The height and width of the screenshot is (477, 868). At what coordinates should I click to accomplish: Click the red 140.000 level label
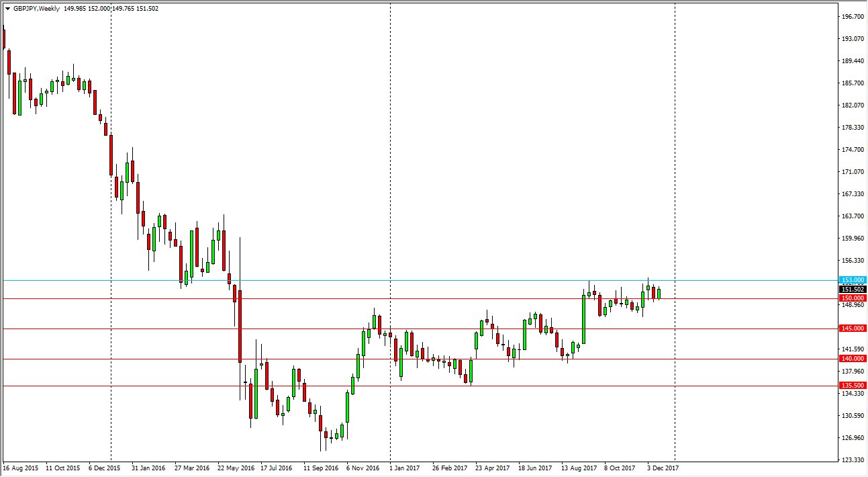click(853, 359)
